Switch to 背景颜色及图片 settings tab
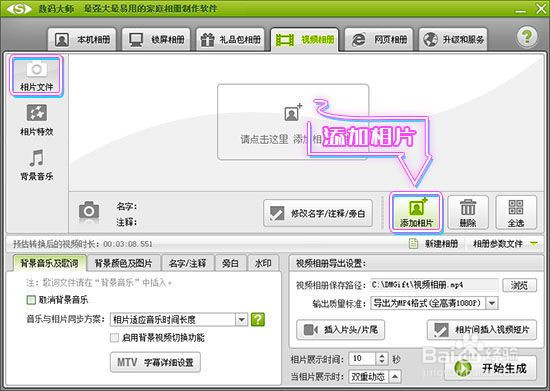Viewport: 550px width, 391px height. [123, 263]
